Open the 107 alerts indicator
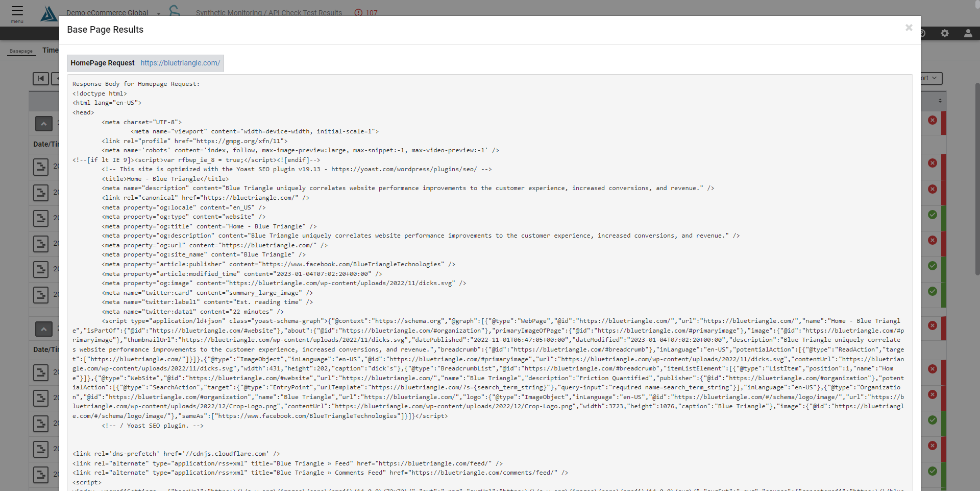This screenshot has height=491, width=980. [x=366, y=13]
